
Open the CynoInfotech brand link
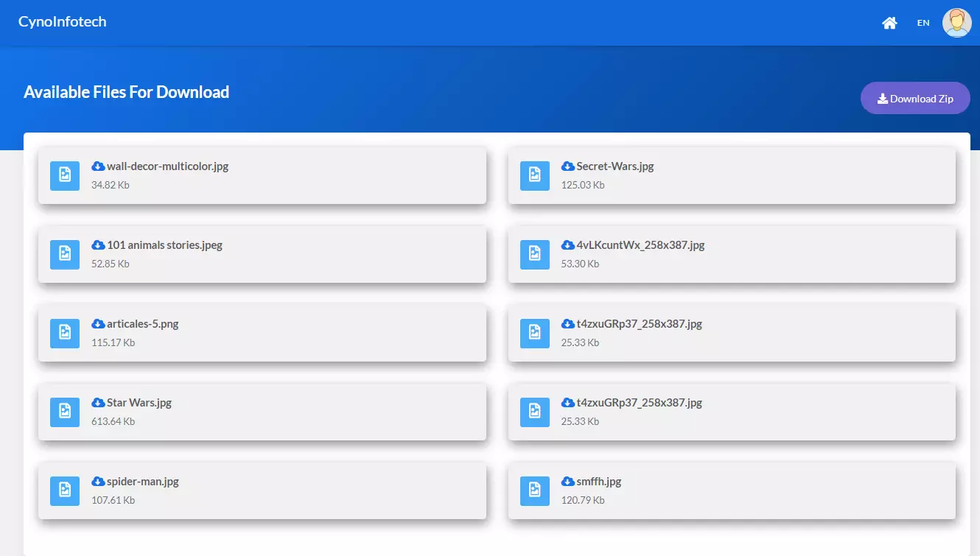(x=63, y=21)
